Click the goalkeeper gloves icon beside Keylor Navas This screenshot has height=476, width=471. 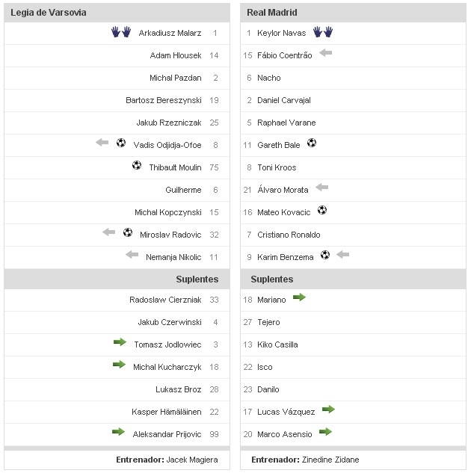tap(323, 32)
